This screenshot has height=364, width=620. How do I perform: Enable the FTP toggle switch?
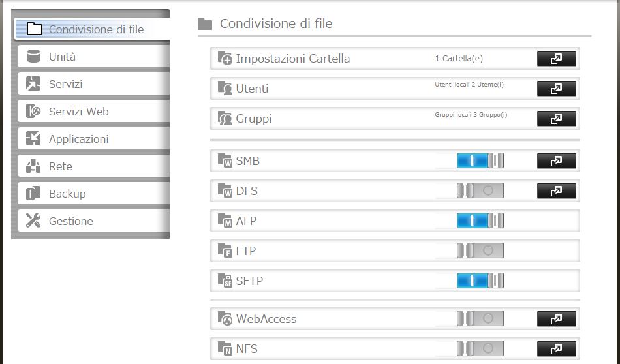pyautogui.click(x=480, y=250)
